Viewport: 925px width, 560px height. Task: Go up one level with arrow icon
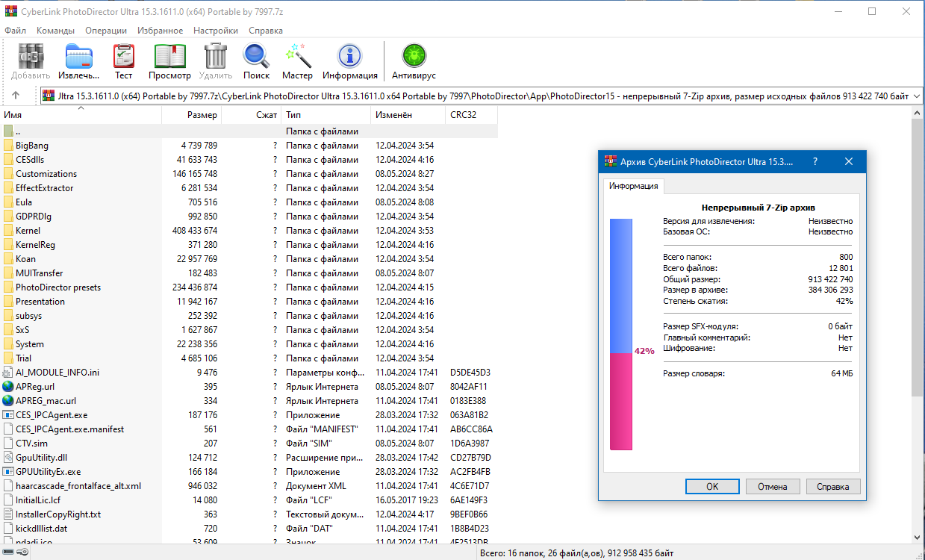click(16, 96)
